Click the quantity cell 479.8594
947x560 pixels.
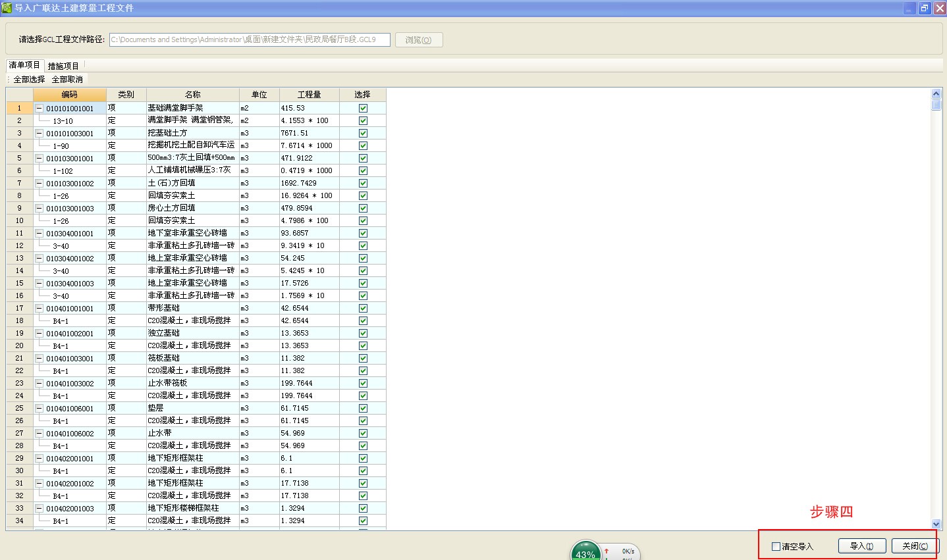[310, 208]
